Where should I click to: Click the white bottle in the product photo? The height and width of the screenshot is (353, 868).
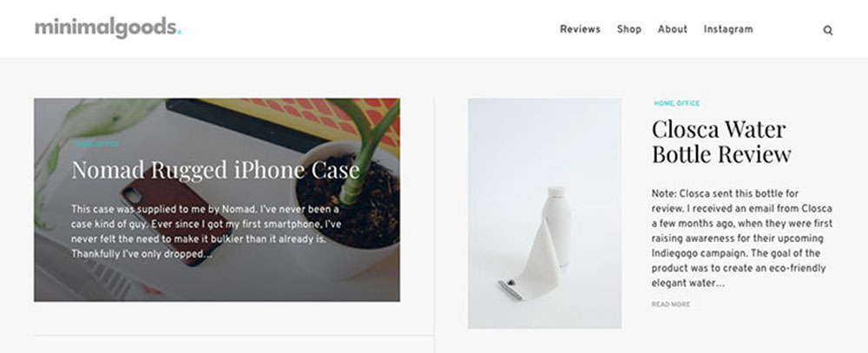(x=556, y=228)
